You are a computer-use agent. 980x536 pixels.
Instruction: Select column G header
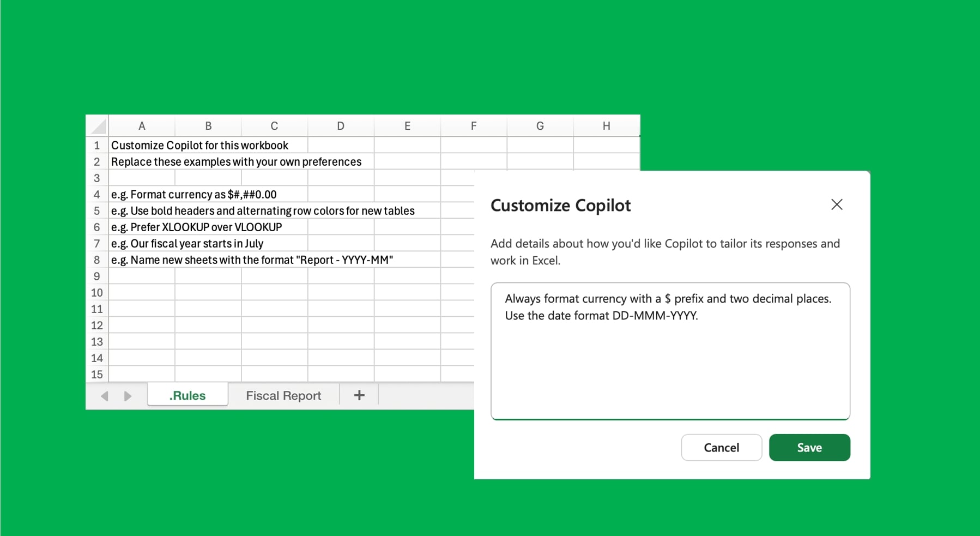(540, 126)
